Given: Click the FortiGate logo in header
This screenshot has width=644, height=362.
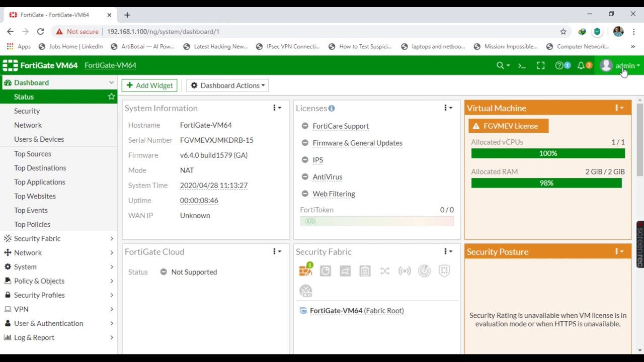Looking at the screenshot, I should 11,65.
